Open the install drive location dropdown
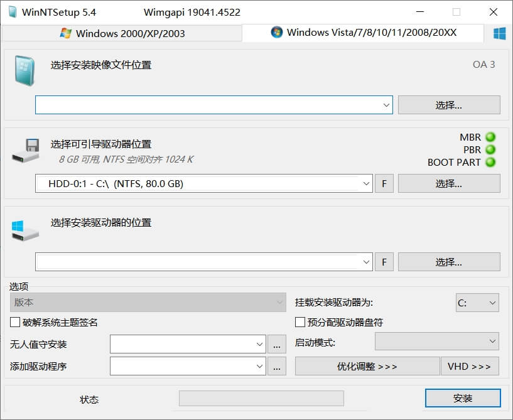 pos(366,262)
